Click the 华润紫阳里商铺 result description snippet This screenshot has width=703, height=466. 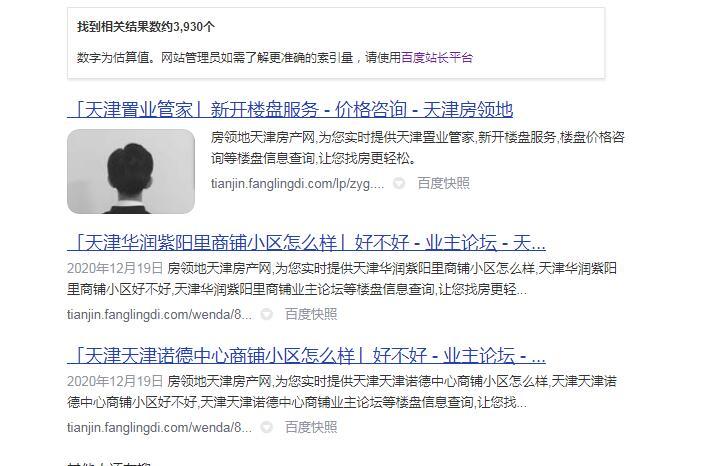coord(342,279)
